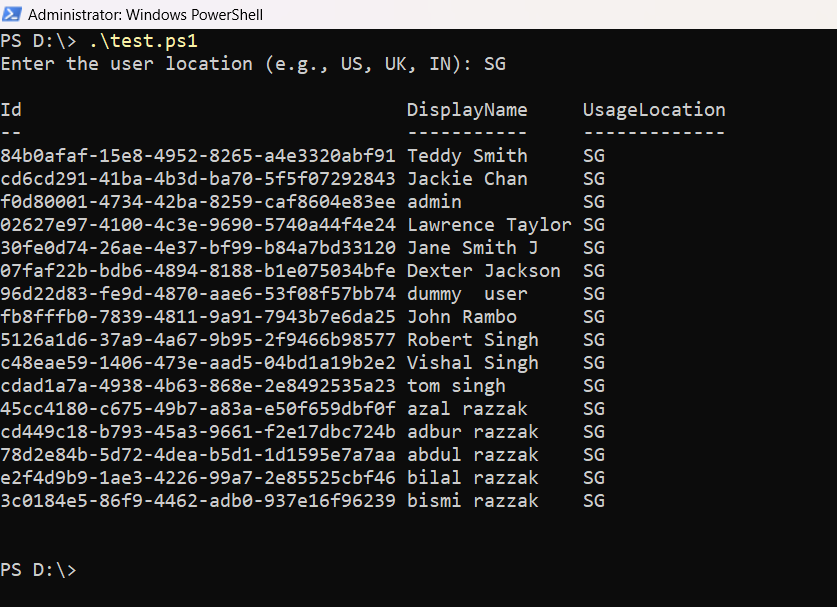Screen dimensions: 837x607
Task: Click the UsageLocation column header
Action: 654,110
